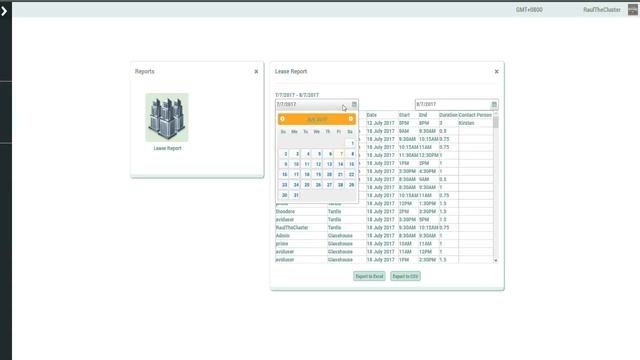Click the Lease Report label under the building icon

167,148
